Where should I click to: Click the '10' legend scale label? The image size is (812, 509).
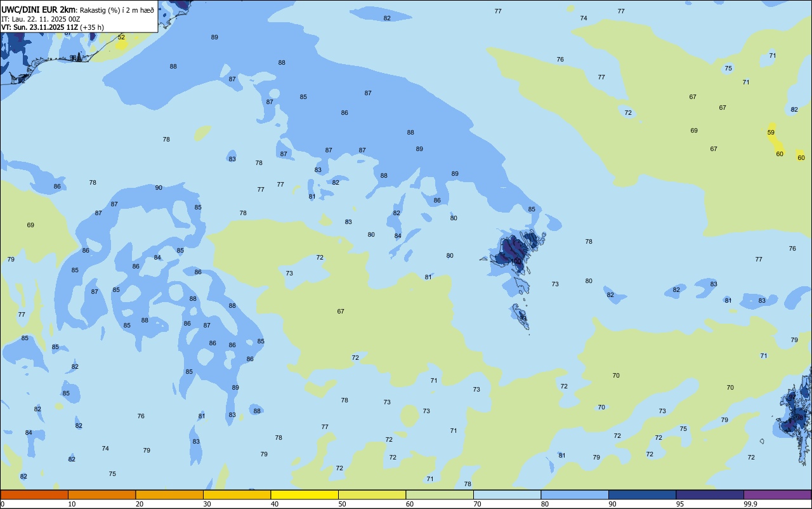72,504
